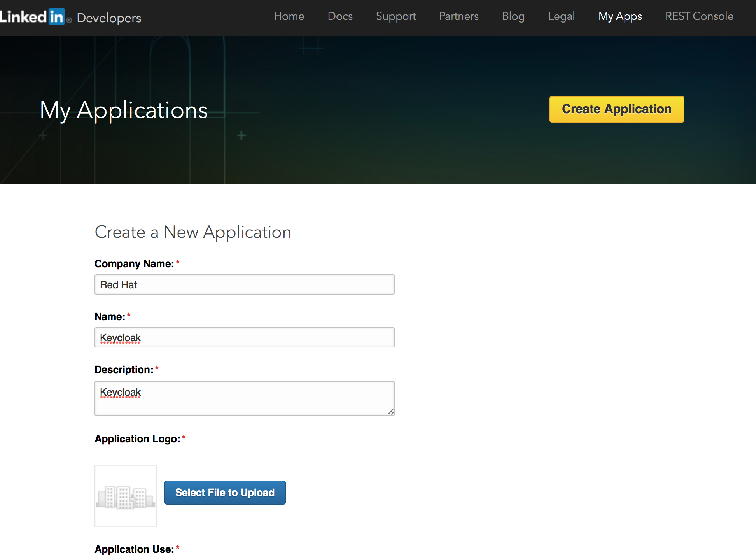Navigate to the Support section

pos(395,16)
